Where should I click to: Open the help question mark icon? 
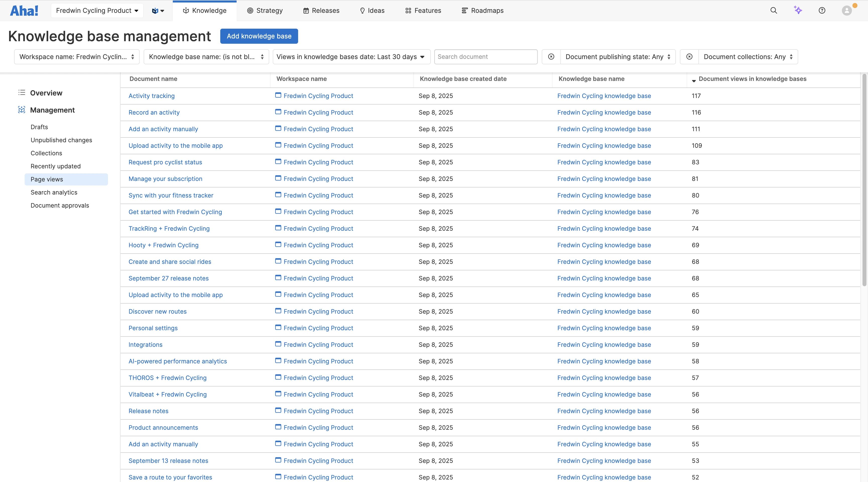[x=822, y=11]
